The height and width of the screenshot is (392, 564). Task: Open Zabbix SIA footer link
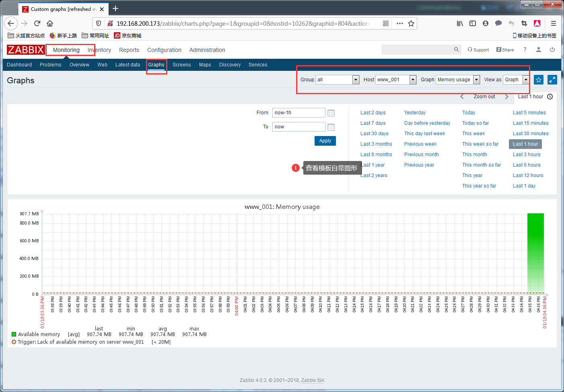coord(313,380)
